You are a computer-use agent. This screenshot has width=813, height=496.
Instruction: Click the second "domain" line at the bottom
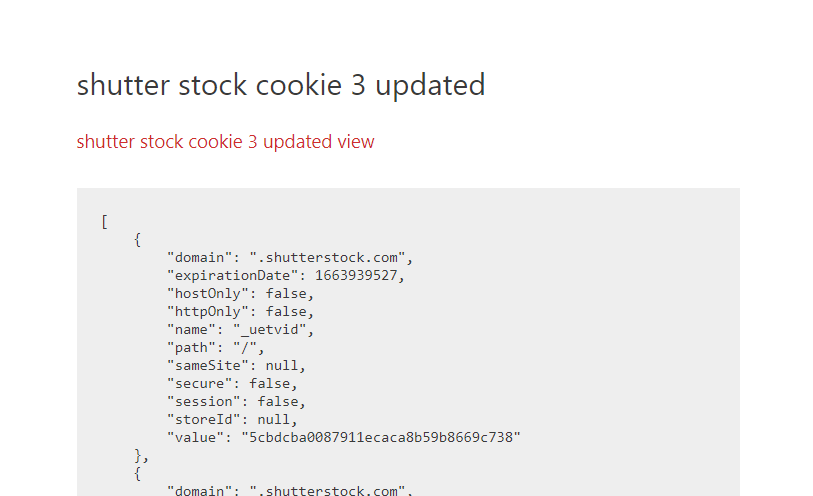pos(290,490)
